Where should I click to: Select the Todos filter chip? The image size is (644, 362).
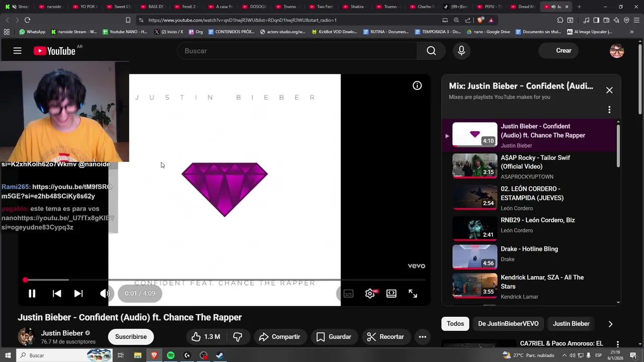(455, 324)
